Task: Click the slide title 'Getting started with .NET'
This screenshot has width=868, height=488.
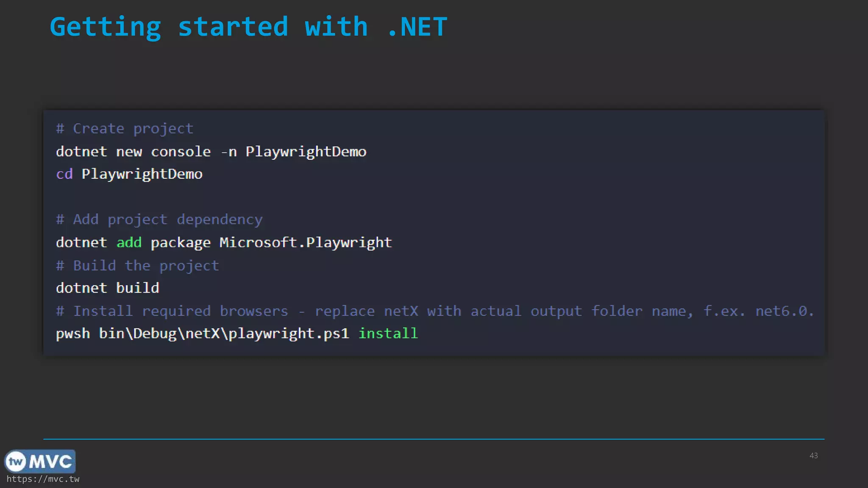Action: 248,27
